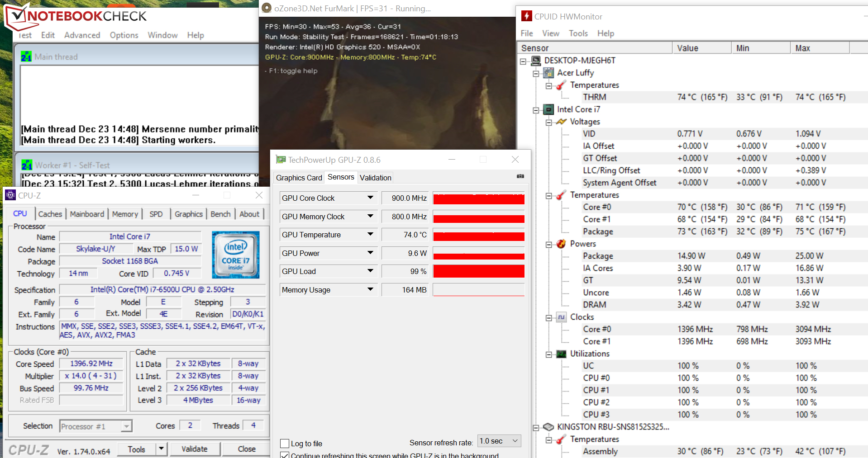Collapse the Utilizations tree node
The image size is (868, 458).
(548, 354)
